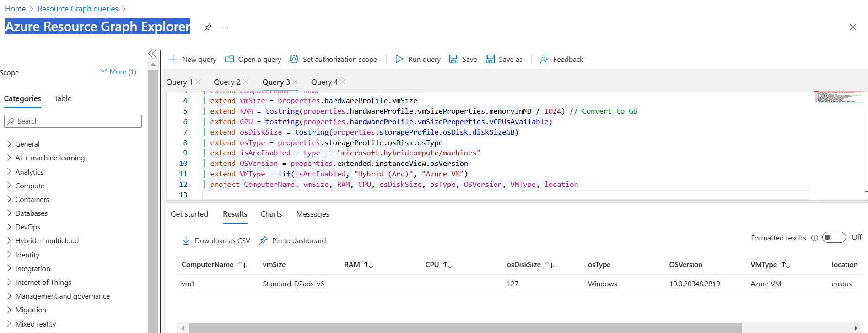Click the Standard_D2ads_v6 vmSize cell
This screenshot has width=868, height=333.
tap(293, 284)
